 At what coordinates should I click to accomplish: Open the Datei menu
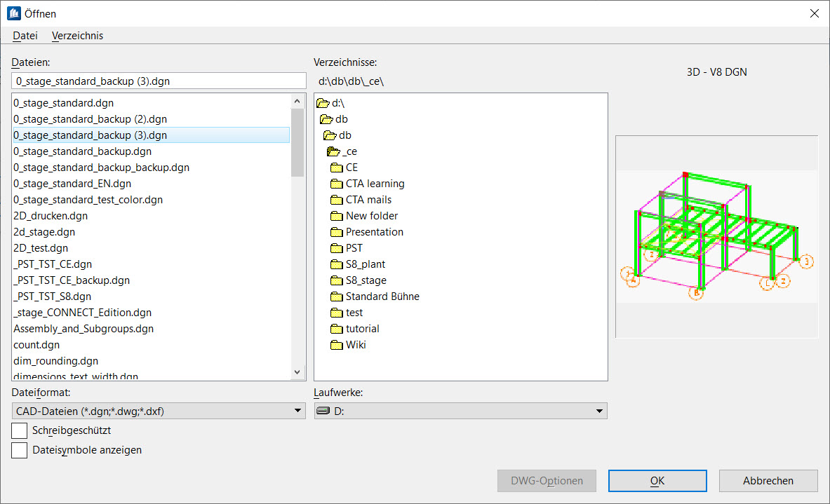25,36
